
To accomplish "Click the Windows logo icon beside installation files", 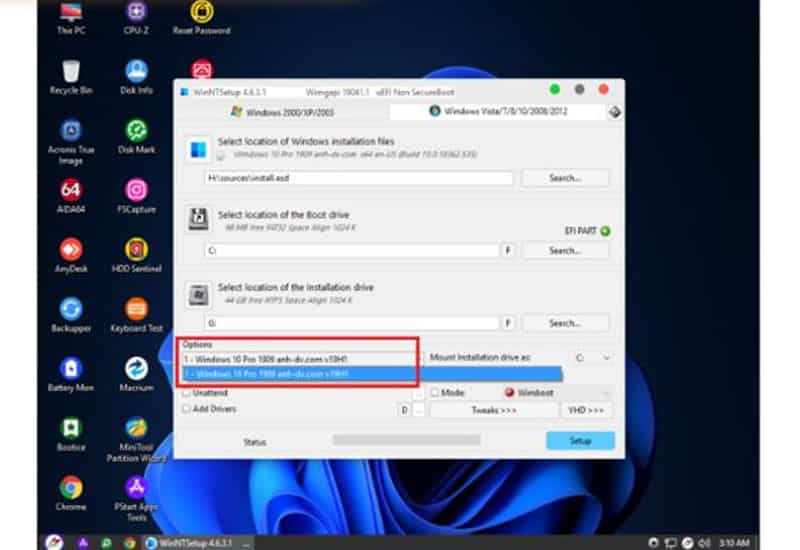I will [198, 150].
